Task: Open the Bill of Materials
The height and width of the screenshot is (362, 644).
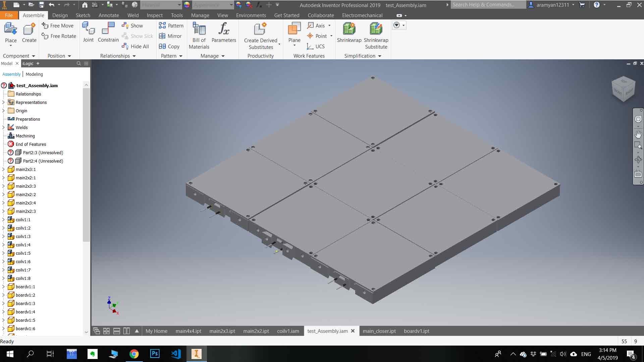Action: [x=199, y=35]
